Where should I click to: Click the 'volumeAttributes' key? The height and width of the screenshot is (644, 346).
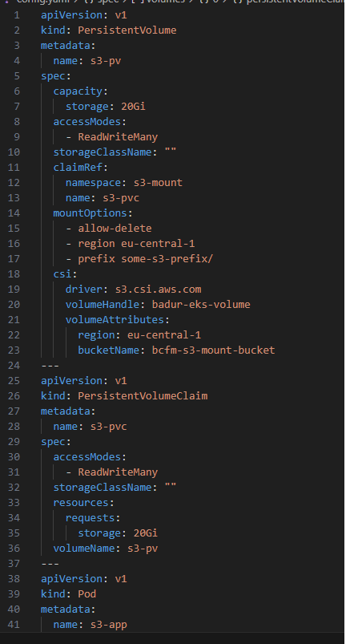[x=115, y=319]
